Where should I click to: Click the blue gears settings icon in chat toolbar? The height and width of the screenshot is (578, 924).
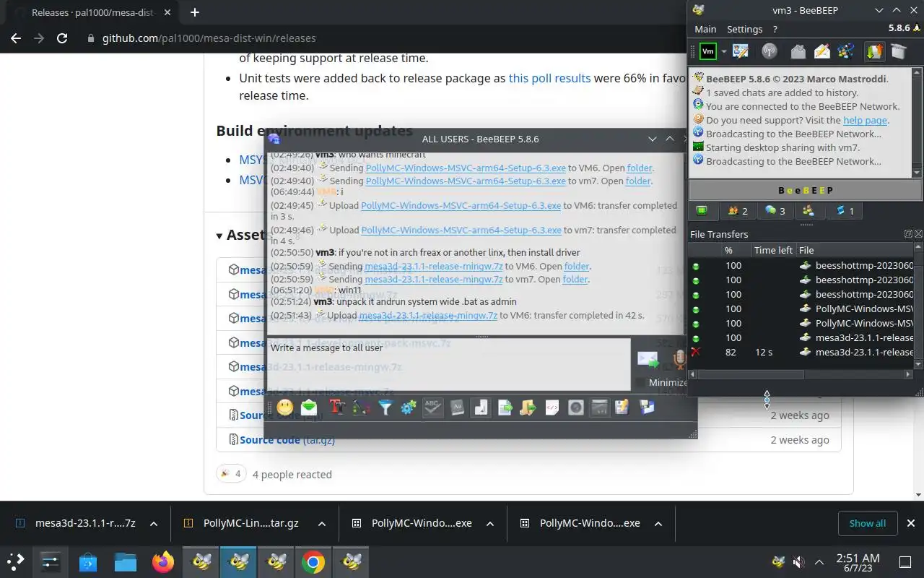pos(409,407)
